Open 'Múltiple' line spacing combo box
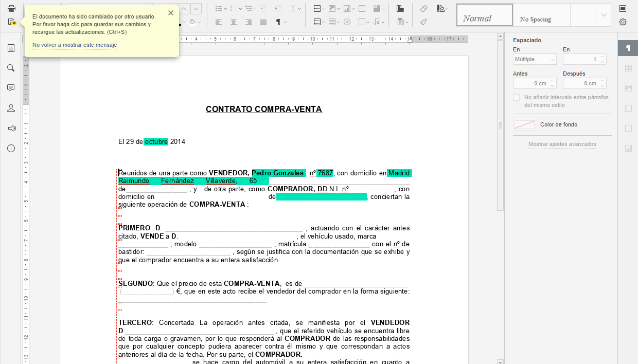Image resolution: width=638 pixels, height=364 pixels. (535, 60)
